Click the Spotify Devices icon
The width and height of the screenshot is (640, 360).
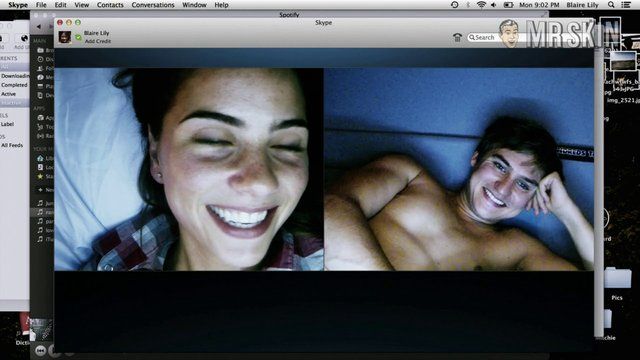click(x=40, y=95)
